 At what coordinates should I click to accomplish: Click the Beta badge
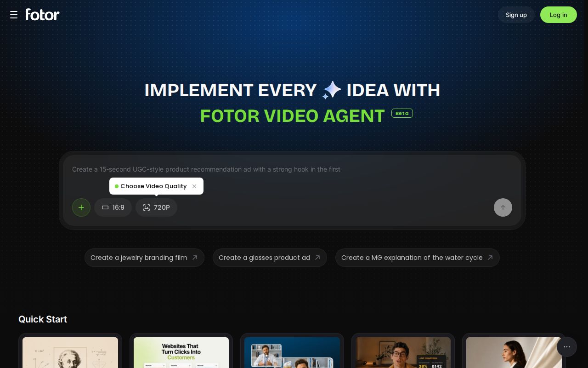pyautogui.click(x=402, y=113)
